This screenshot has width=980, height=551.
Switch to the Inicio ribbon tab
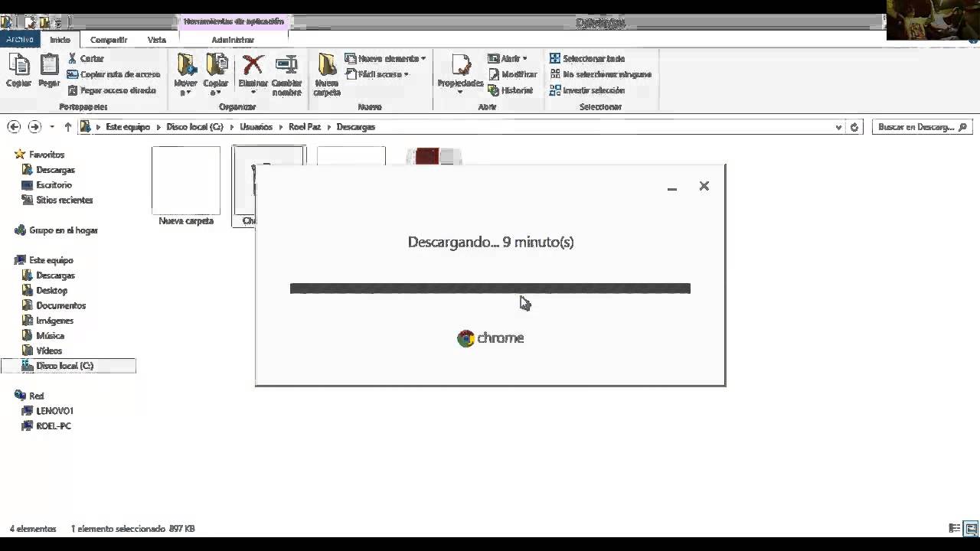60,40
